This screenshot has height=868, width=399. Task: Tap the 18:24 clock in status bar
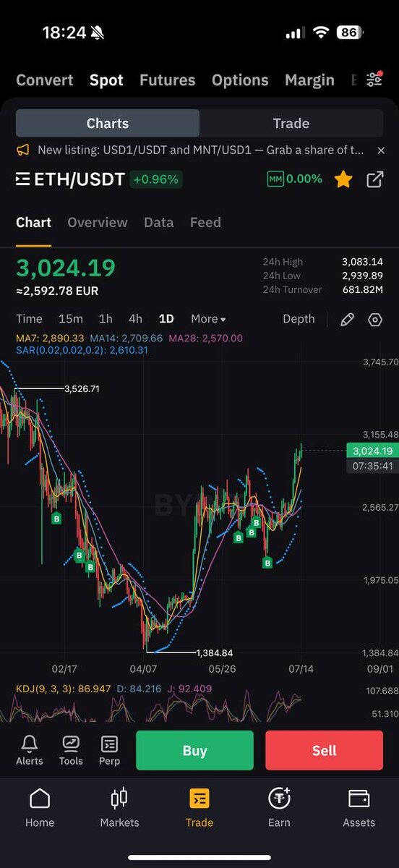pyautogui.click(x=64, y=33)
